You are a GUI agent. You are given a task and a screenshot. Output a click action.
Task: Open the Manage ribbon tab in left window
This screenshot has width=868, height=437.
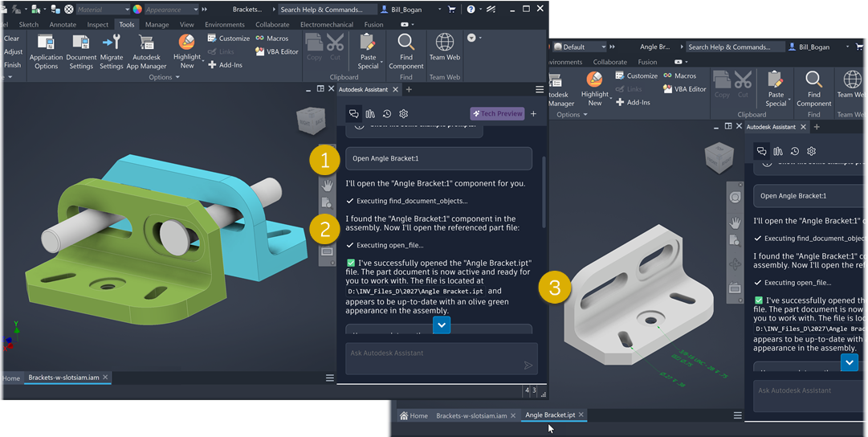[x=157, y=24]
